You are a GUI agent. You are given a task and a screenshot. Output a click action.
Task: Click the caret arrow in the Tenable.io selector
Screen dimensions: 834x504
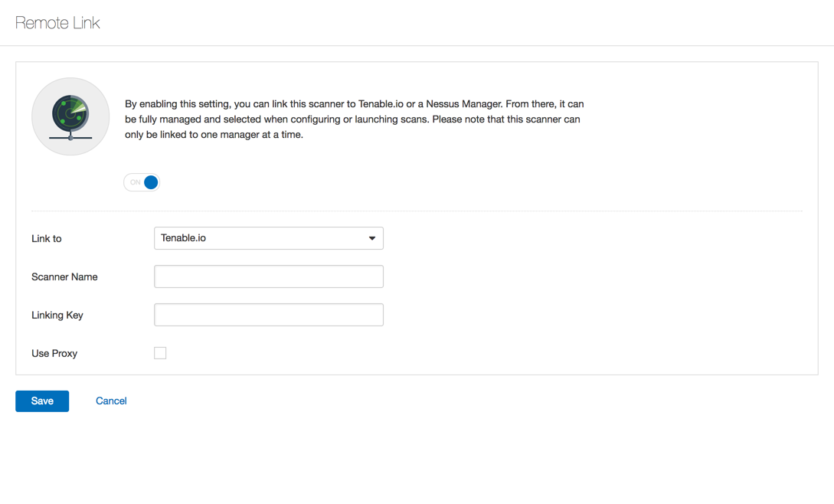tap(372, 238)
